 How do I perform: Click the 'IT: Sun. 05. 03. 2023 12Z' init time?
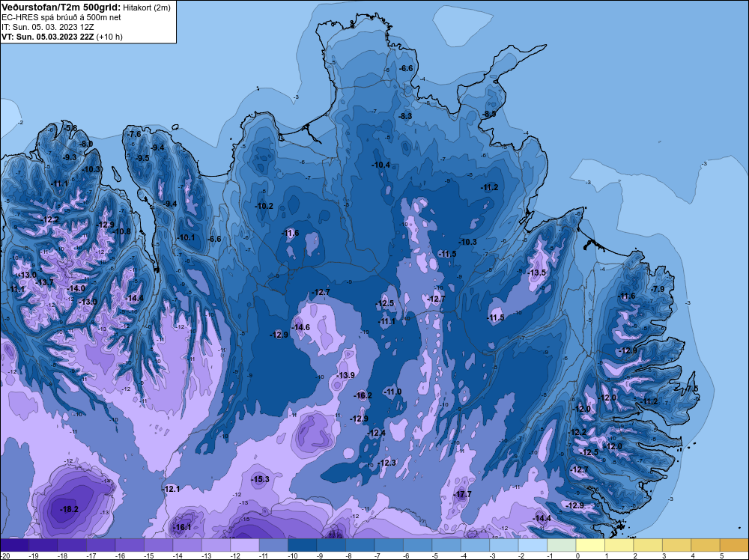click(x=48, y=27)
